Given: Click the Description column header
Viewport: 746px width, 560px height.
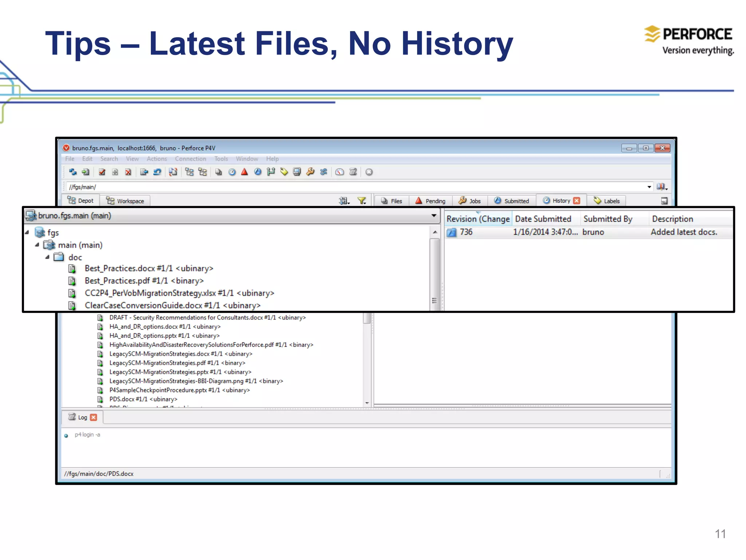Looking at the screenshot, I should click(x=691, y=219).
